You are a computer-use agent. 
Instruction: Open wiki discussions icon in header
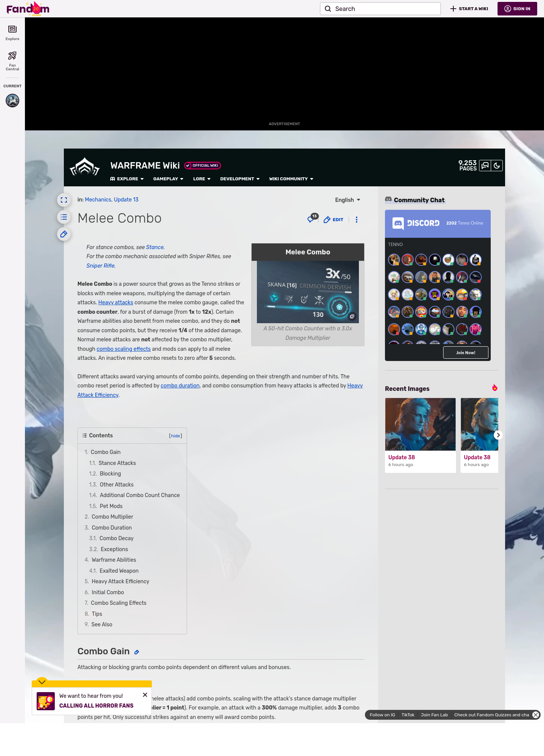pyautogui.click(x=485, y=166)
